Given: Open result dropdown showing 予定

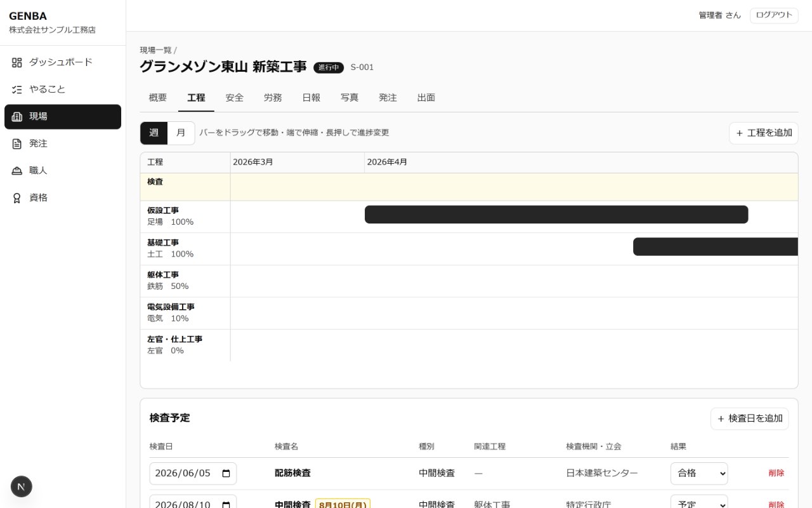Looking at the screenshot, I should [x=699, y=502].
